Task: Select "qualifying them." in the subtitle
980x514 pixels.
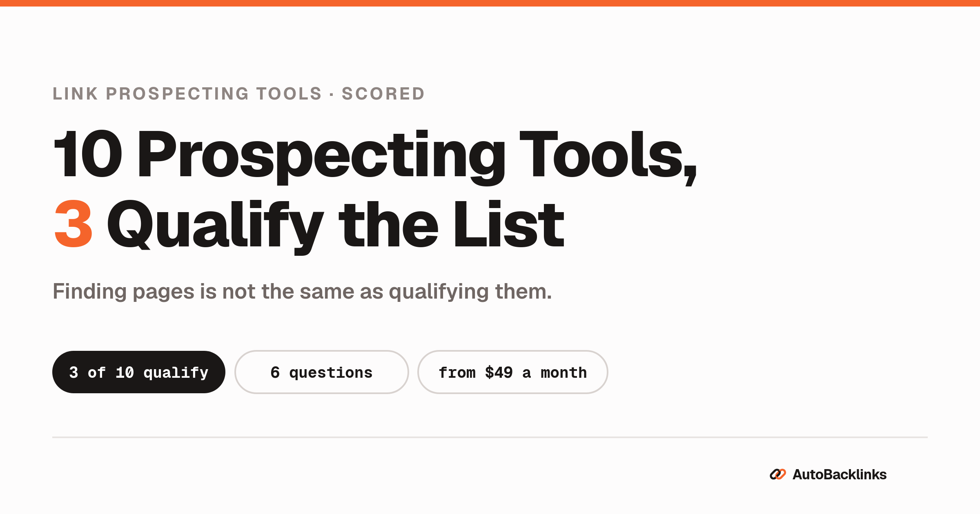Action: coord(470,292)
